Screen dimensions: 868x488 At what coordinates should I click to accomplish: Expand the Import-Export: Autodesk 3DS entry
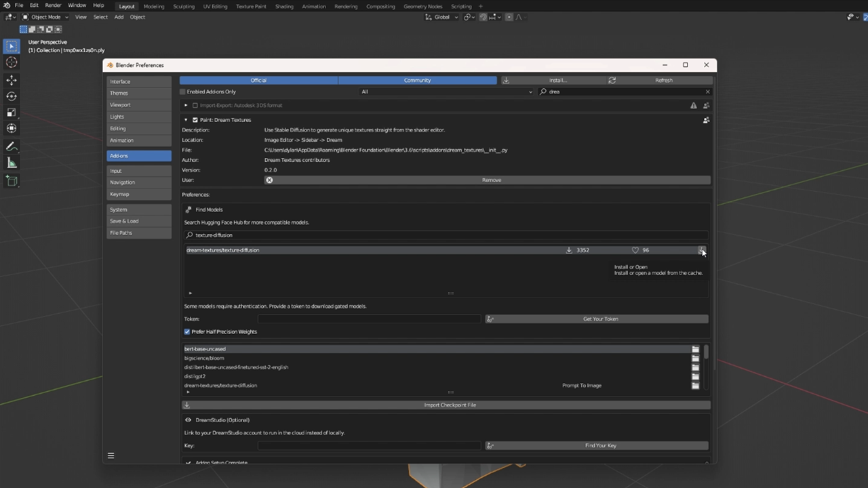click(186, 105)
